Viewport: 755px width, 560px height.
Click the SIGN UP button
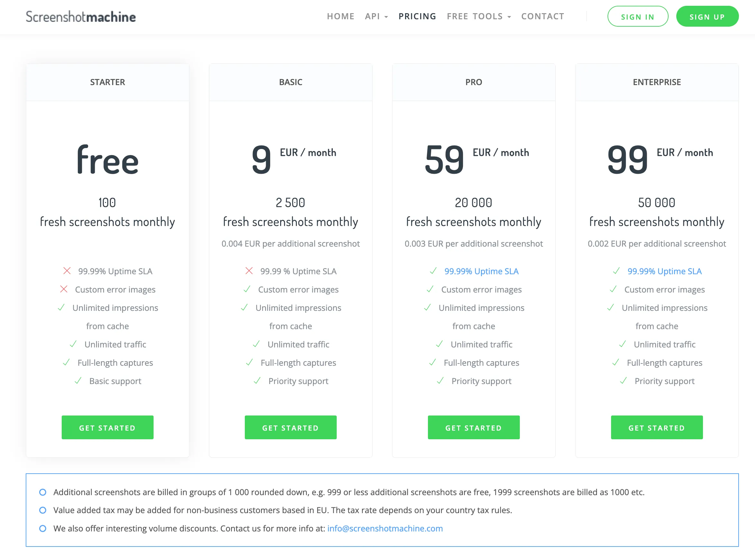click(707, 16)
